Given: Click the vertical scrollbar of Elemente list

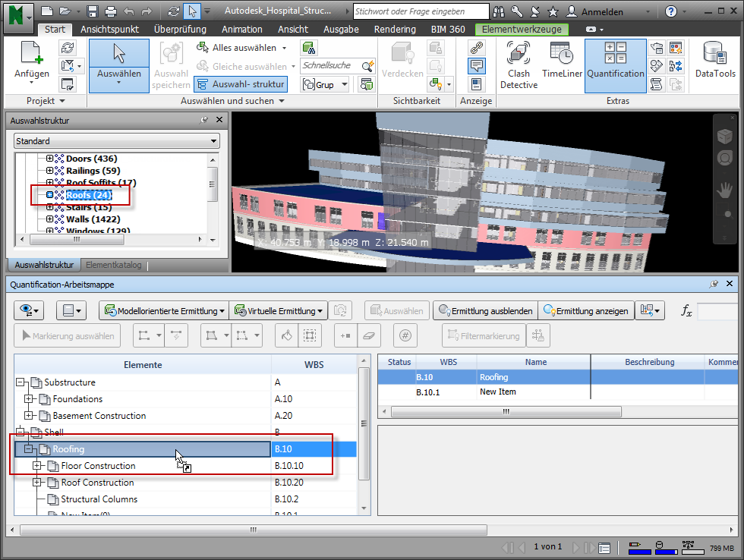Looking at the screenshot, I should point(364,423).
